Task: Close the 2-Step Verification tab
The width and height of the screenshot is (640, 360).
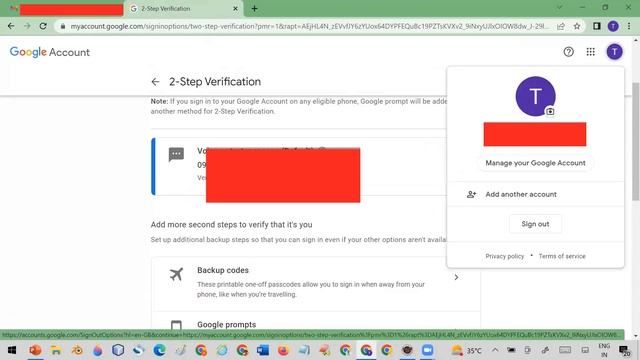Action: (236, 8)
